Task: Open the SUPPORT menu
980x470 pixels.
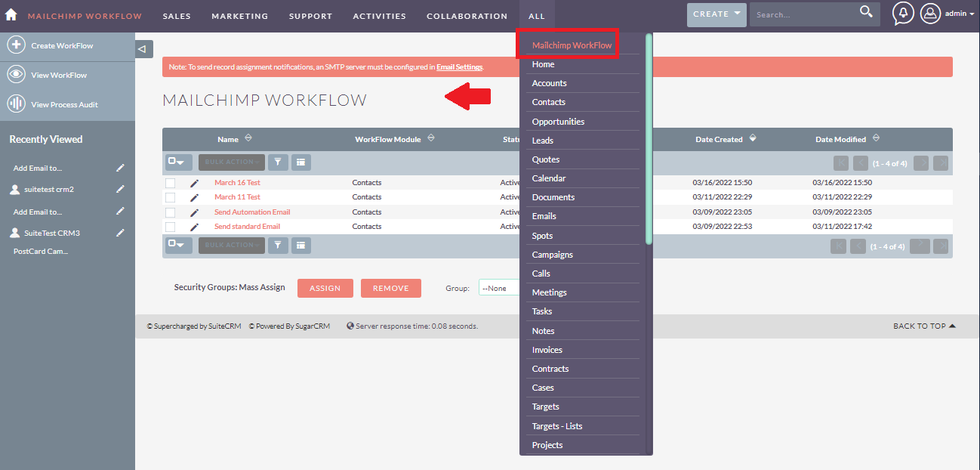Action: pyautogui.click(x=310, y=16)
